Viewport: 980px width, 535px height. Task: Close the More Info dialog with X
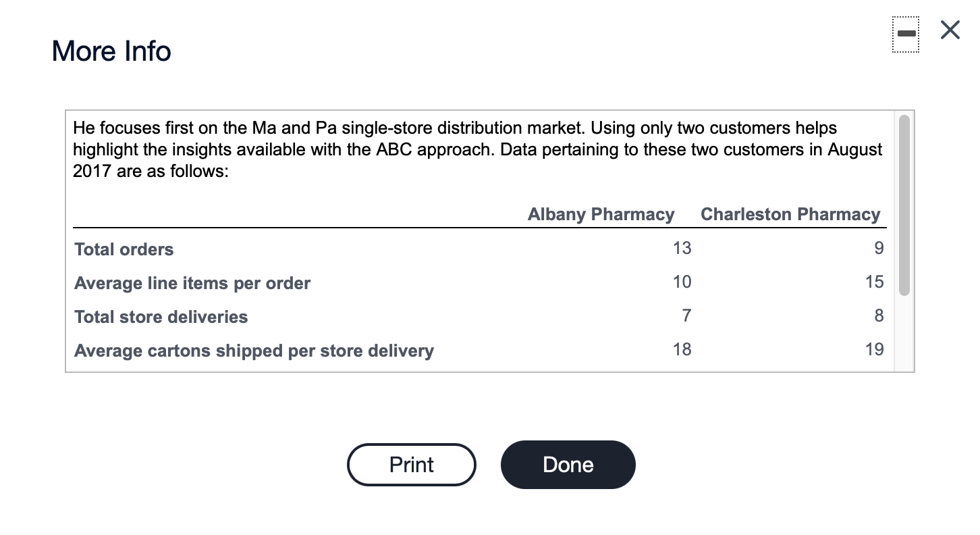coord(950,30)
